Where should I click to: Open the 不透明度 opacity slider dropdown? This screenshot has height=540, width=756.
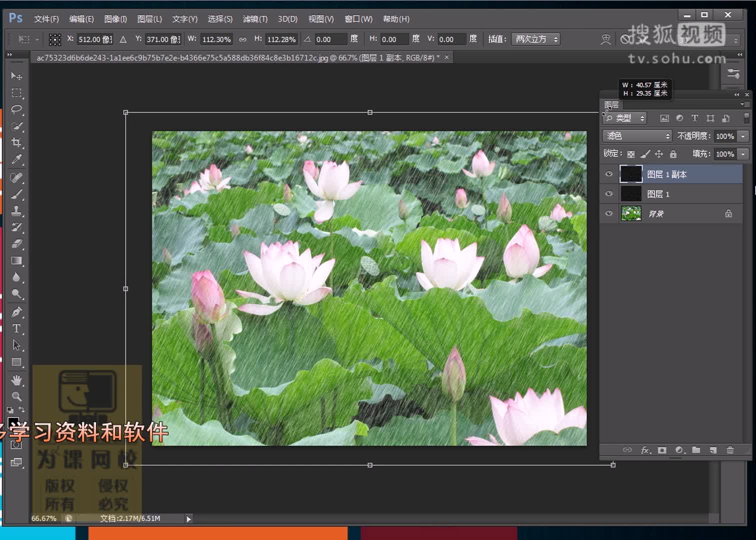tap(743, 136)
